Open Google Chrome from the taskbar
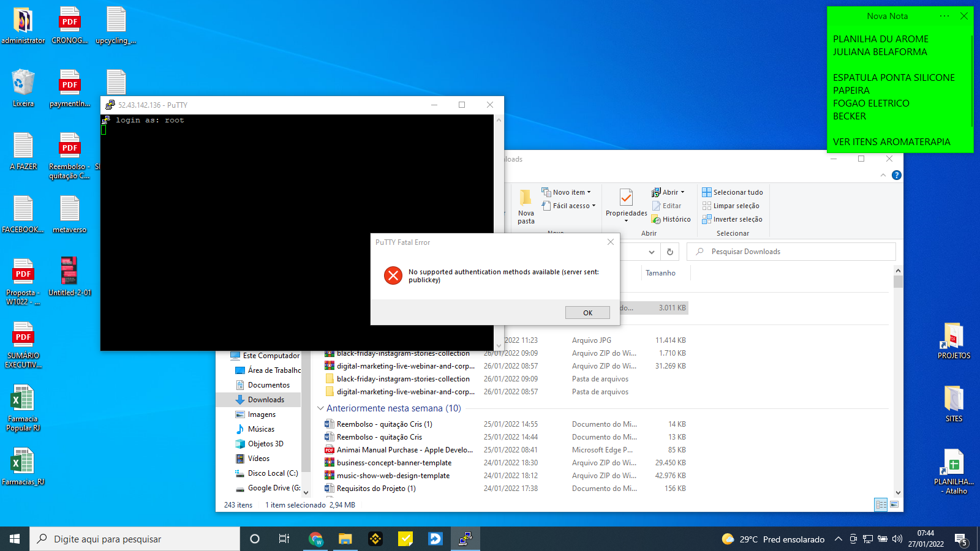The width and height of the screenshot is (980, 551). click(x=315, y=539)
